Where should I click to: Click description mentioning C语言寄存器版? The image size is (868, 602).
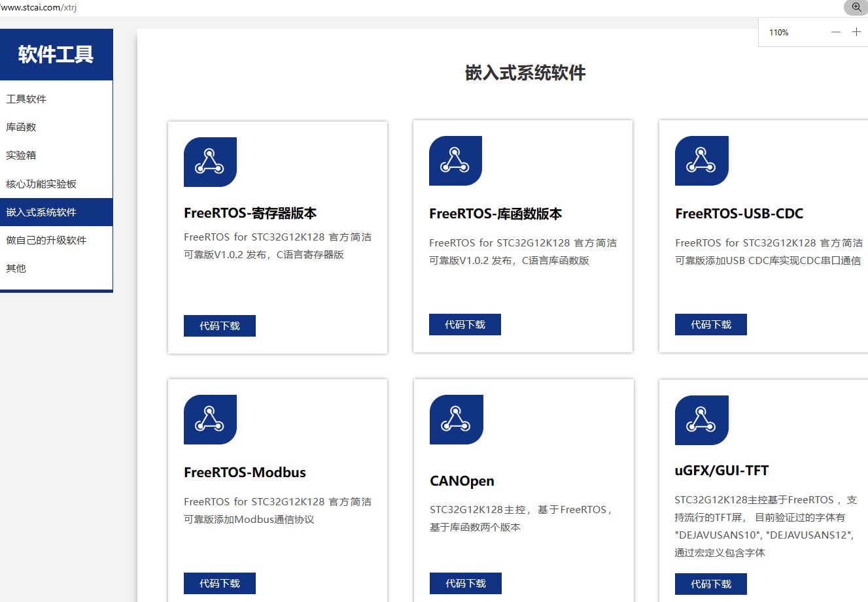278,246
